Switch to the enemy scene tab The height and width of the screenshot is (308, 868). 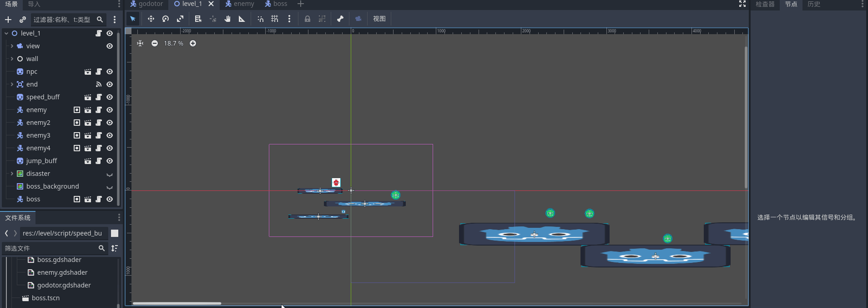(x=240, y=4)
